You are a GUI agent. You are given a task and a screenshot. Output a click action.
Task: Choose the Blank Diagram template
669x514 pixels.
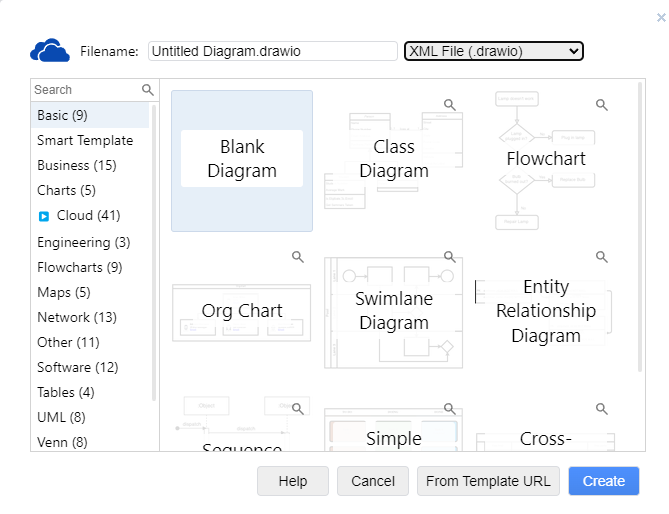tap(242, 161)
